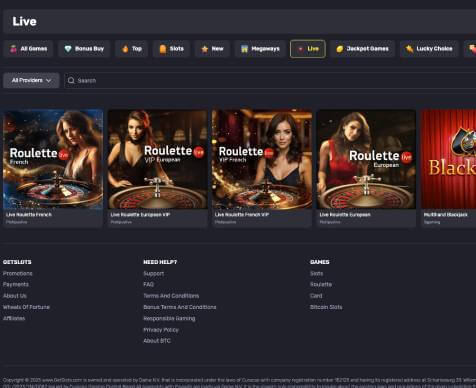
Task: Show New games tab
Action: pos(212,49)
